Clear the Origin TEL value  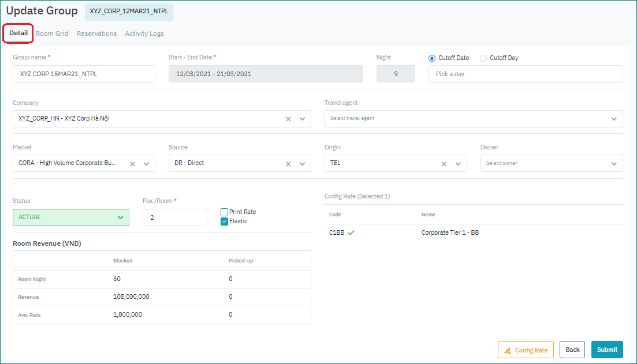tap(444, 164)
